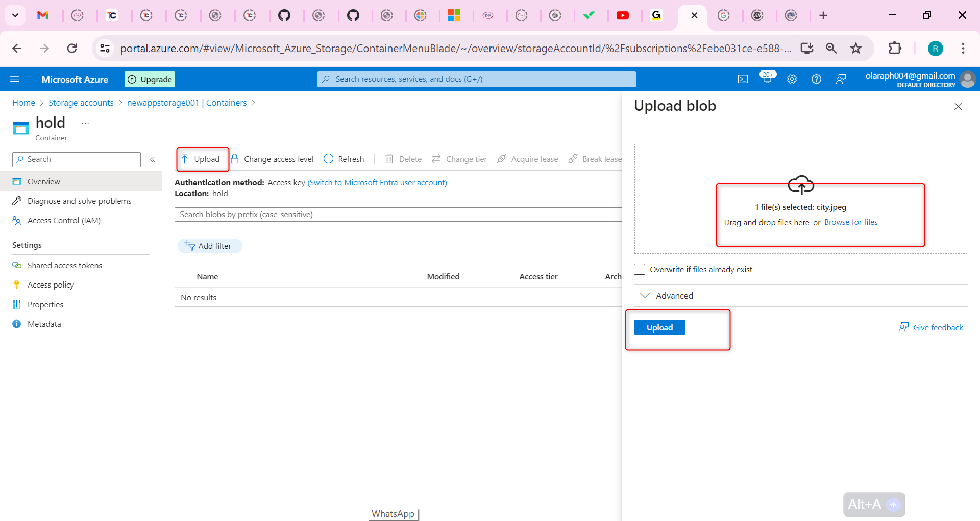Image resolution: width=980 pixels, height=521 pixels.
Task: Click the Upgrade badge in the header
Action: [149, 79]
